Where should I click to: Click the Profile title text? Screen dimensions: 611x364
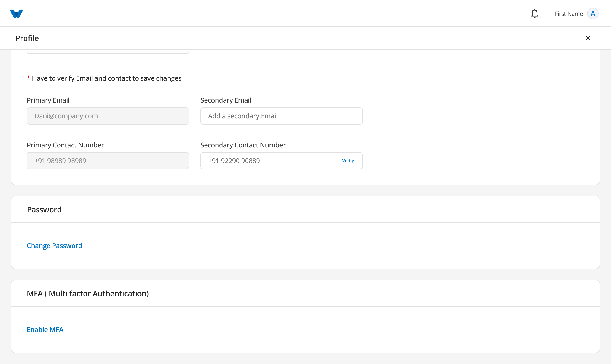pos(27,38)
